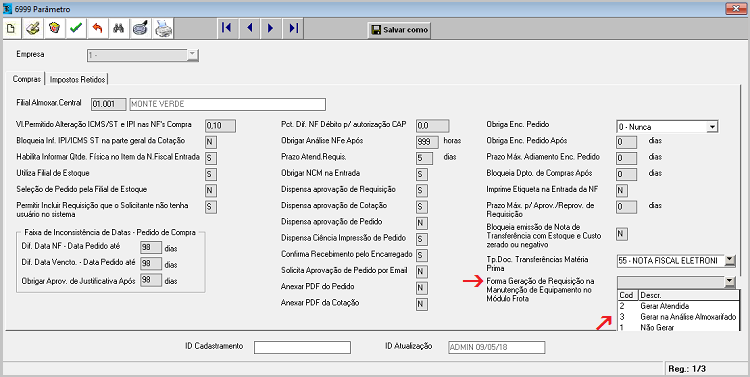Screen dimensions: 750x377
Task: Click Dispensa Ciência Impressão de Pedido box
Action: (421, 240)
